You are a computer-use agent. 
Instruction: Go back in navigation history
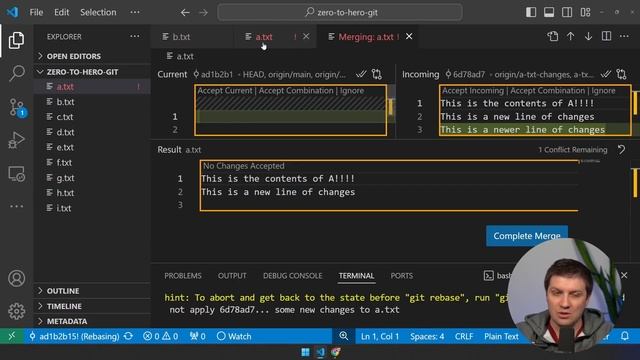click(x=185, y=13)
